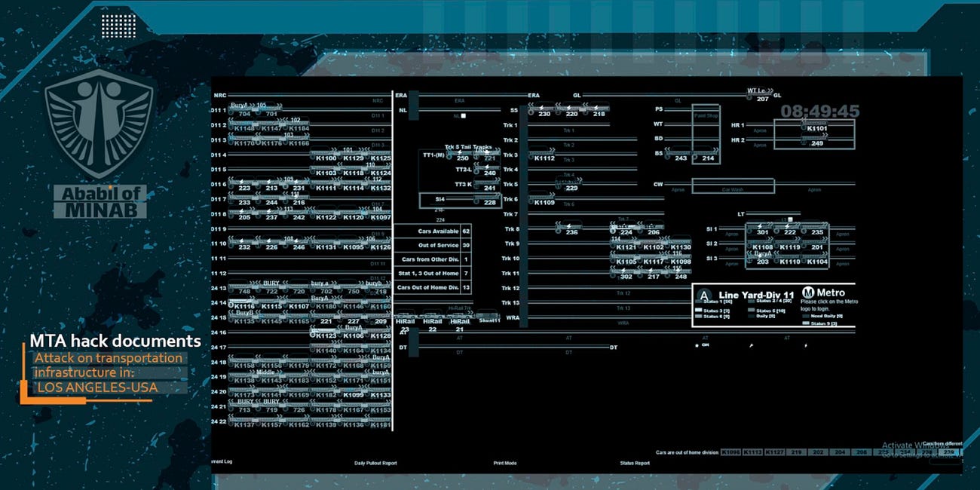Image resolution: width=980 pixels, height=490 pixels.
Task: Click the wrench icon below the legend
Action: [x=751, y=345]
